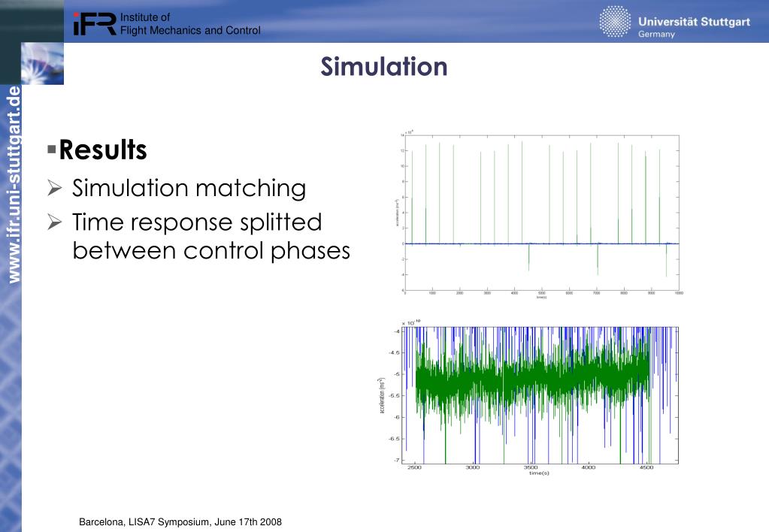Click the 'Results' heading
Screen dimensions: 769x532
coord(103,150)
